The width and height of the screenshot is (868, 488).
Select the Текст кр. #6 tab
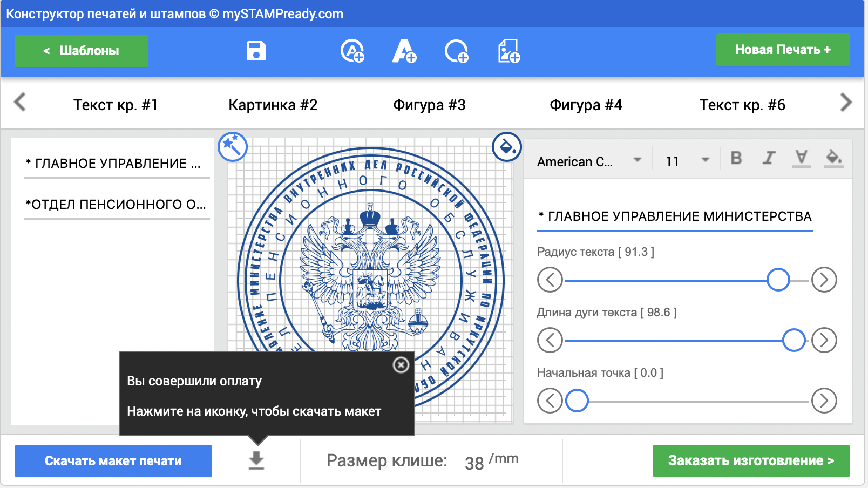(742, 105)
